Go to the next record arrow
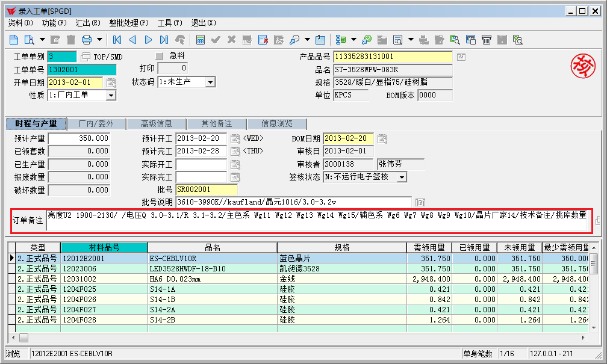 tap(148, 40)
